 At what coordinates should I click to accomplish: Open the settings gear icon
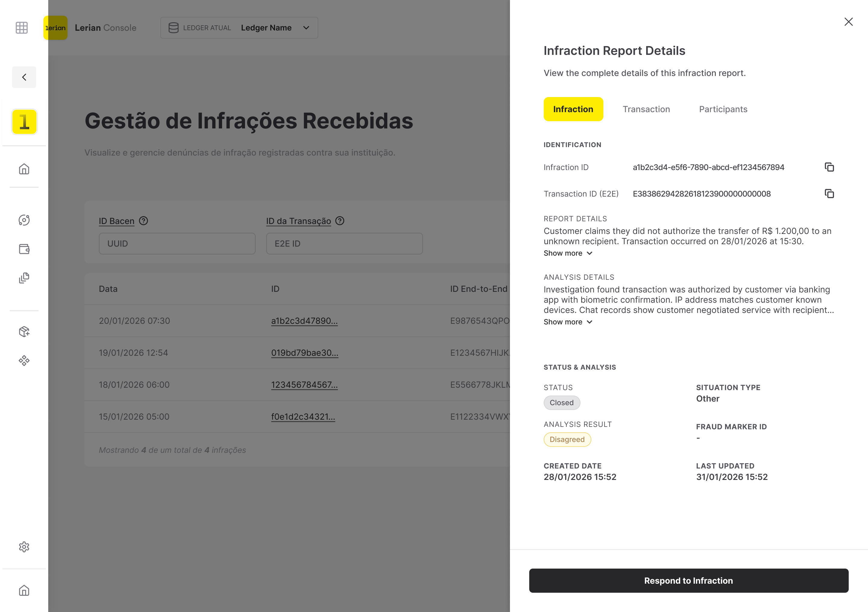click(x=24, y=547)
